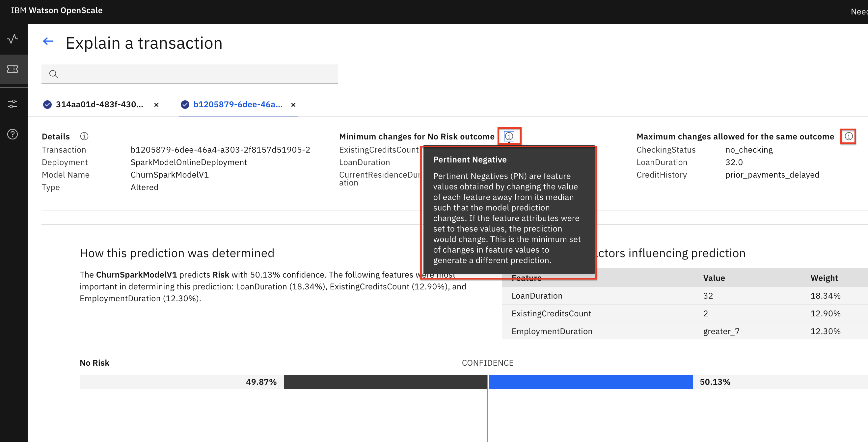The image size is (868, 442).
Task: Open the configuration sliders icon in sidebar
Action: point(13,104)
